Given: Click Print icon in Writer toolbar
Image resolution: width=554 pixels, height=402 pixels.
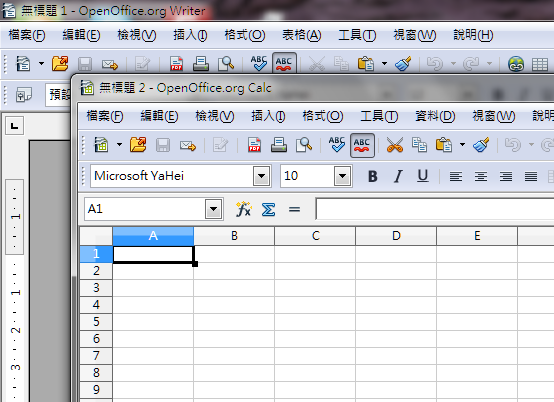Looking at the screenshot, I should tap(201, 64).
